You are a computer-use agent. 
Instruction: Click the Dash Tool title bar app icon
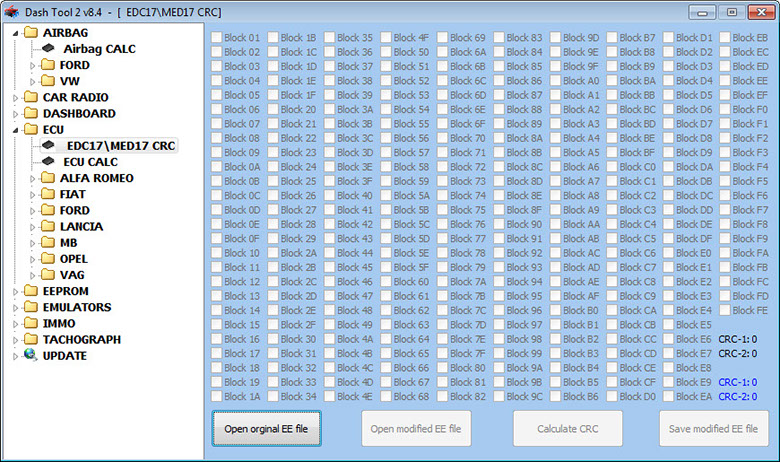12,11
